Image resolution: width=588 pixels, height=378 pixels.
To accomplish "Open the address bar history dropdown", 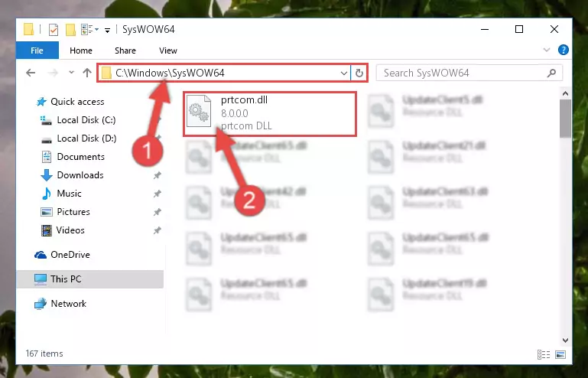I will [343, 73].
